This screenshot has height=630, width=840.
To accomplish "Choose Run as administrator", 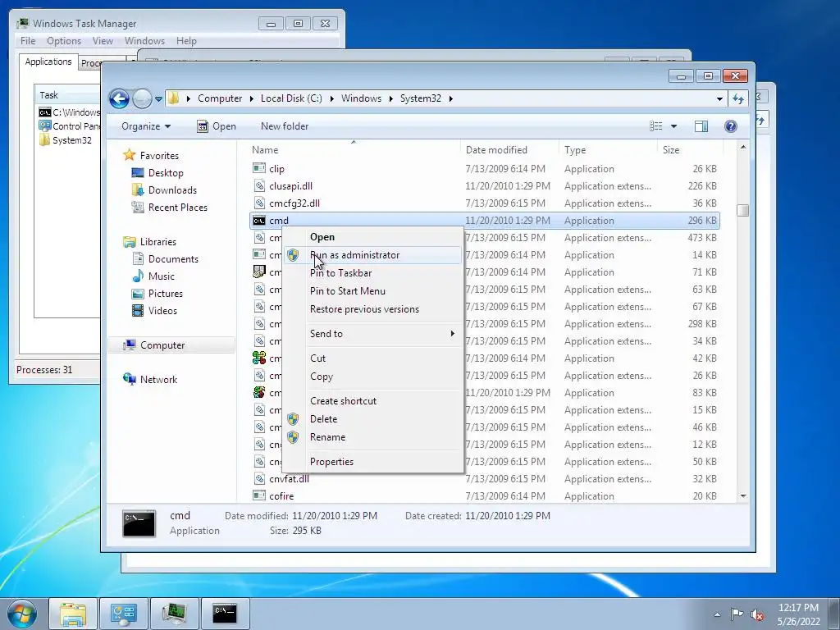I will pyautogui.click(x=373, y=256).
